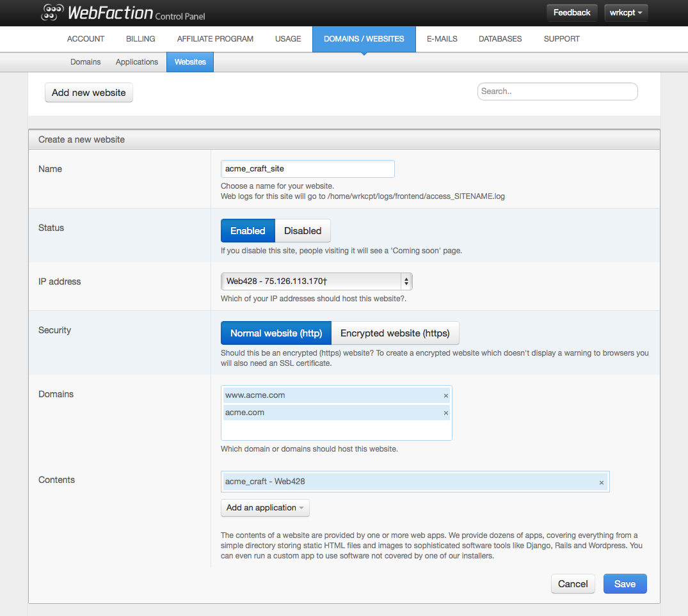
Task: Expand the Add an application dropdown
Action: tap(265, 508)
